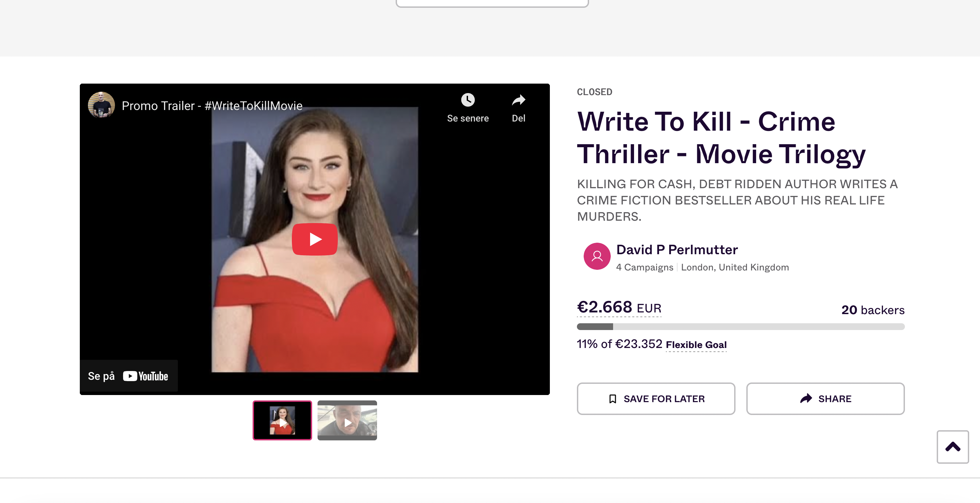980x503 pixels.
Task: Click the SHARE button
Action: [825, 399]
